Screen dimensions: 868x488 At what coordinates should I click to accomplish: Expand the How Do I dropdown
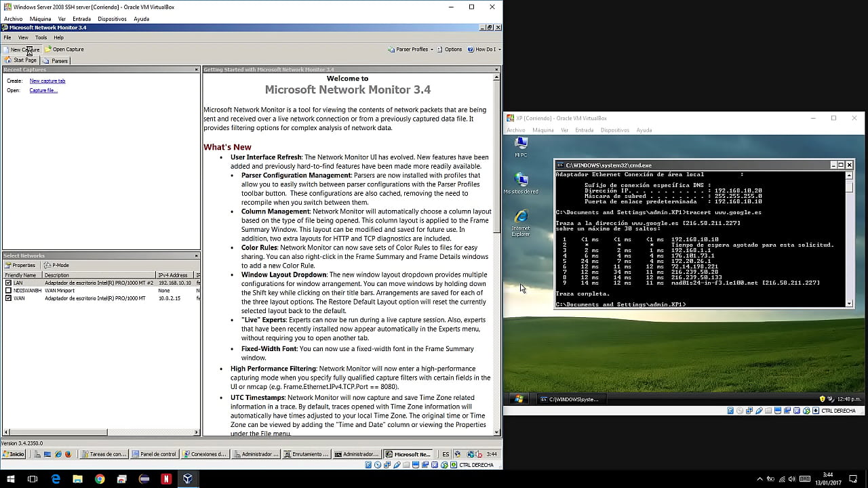[485, 49]
